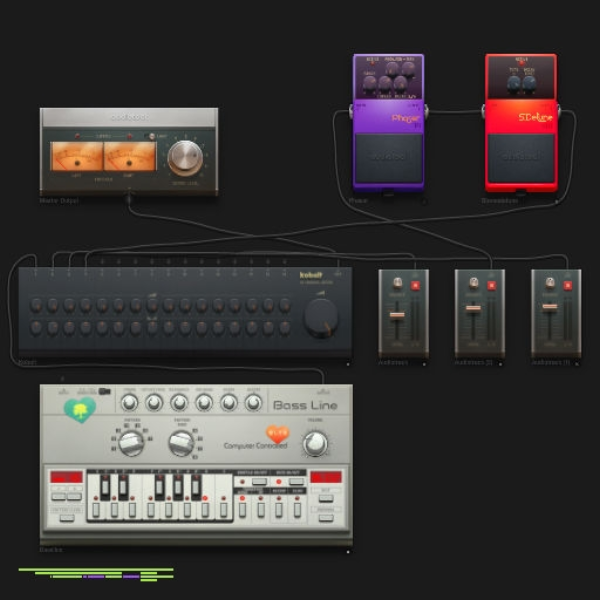Click the F# black key on the Bassline

click(x=160, y=487)
